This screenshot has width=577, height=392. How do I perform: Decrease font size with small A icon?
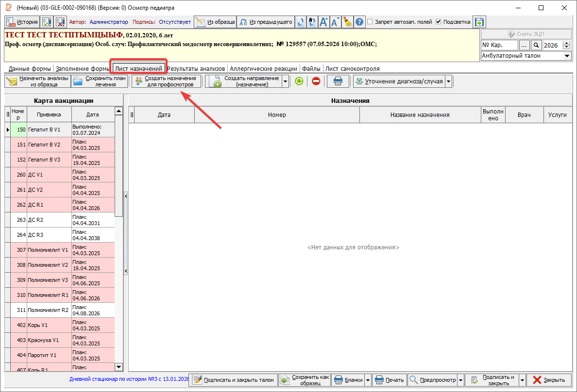click(x=335, y=22)
